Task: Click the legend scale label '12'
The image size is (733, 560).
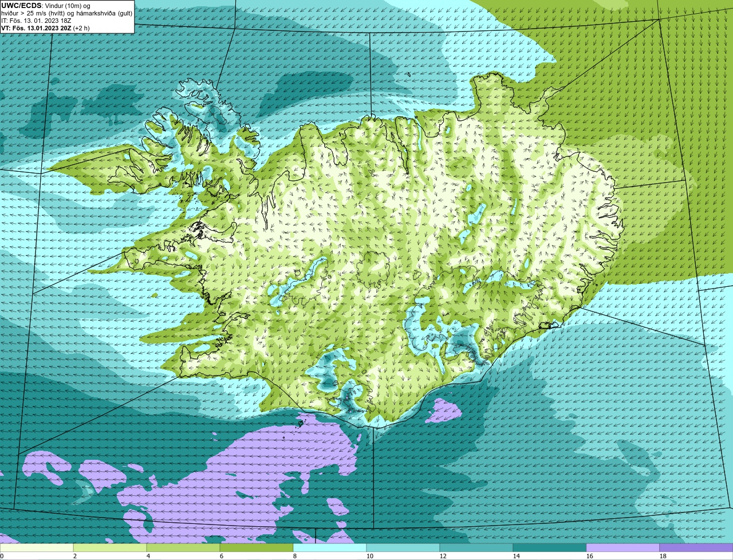Action: tap(443, 556)
